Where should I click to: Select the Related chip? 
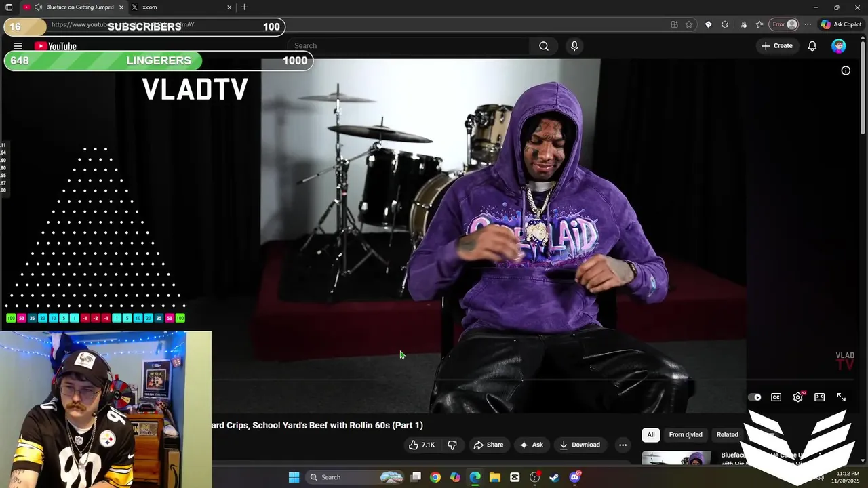727,434
